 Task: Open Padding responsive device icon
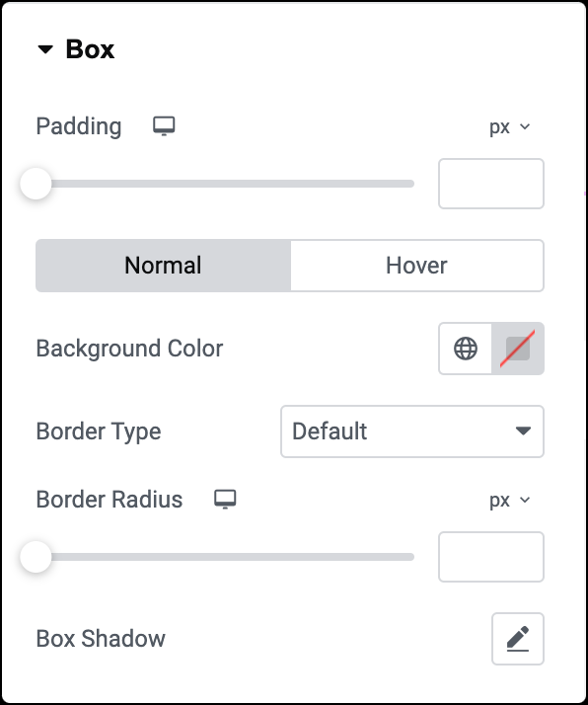[164, 126]
